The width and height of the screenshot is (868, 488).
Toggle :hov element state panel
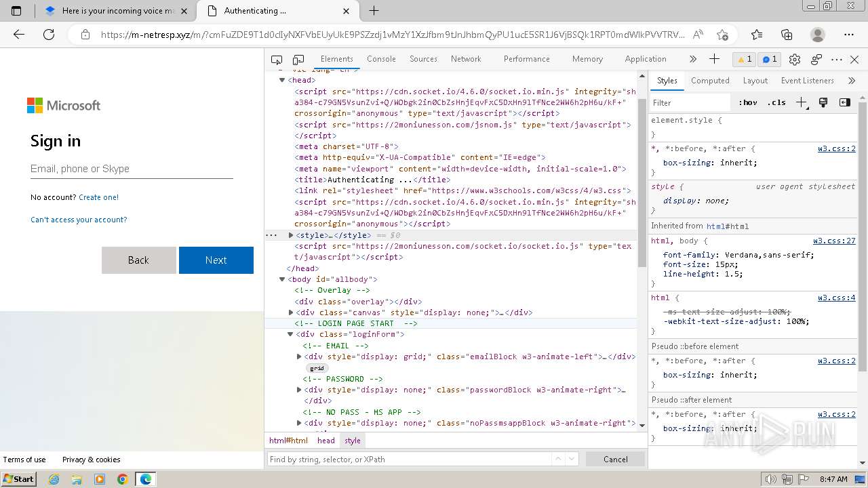pos(748,102)
